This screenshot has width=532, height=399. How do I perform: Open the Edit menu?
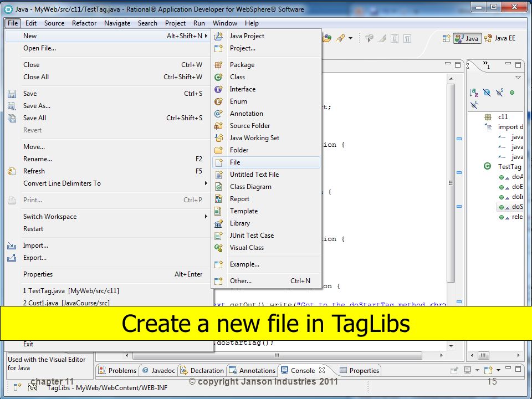[31, 23]
